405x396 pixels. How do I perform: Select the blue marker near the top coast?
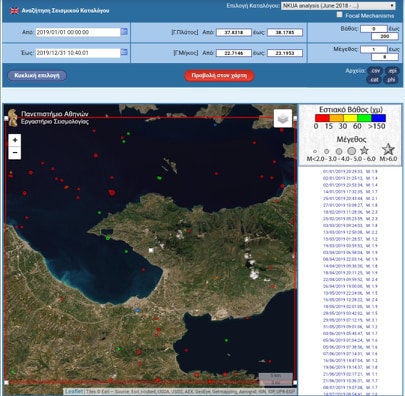coord(215,125)
